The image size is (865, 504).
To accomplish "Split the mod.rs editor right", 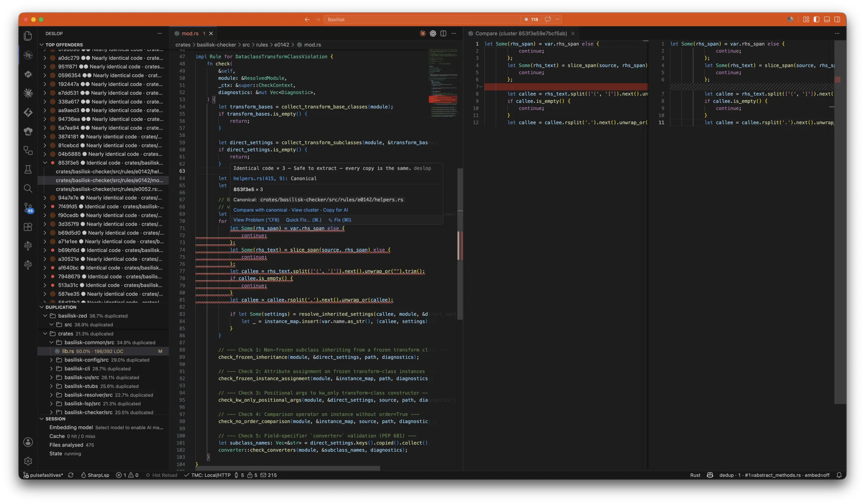I will click(x=443, y=33).
